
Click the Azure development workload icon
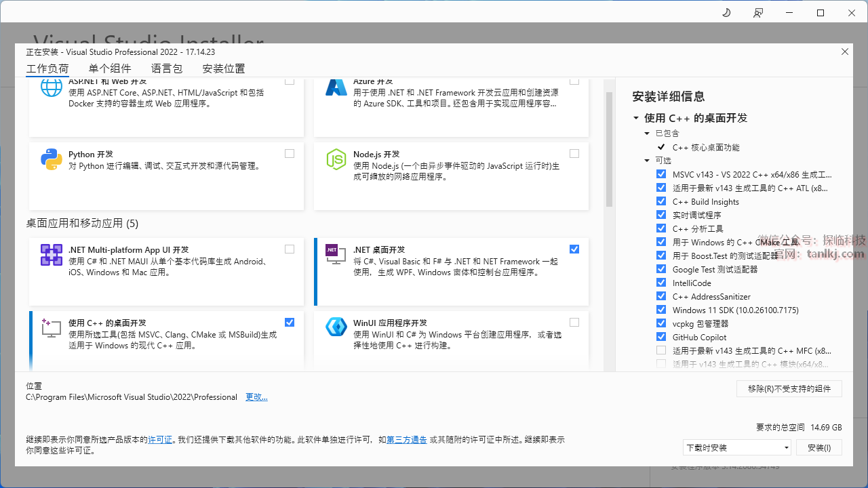336,87
